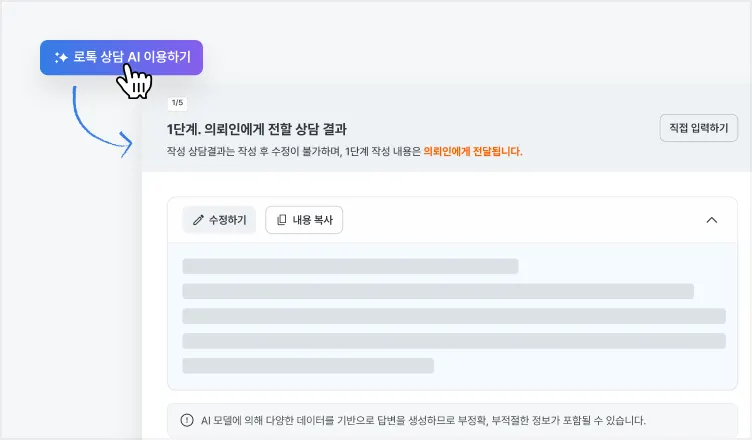Click the pencil icon beside 수정하기

click(198, 220)
